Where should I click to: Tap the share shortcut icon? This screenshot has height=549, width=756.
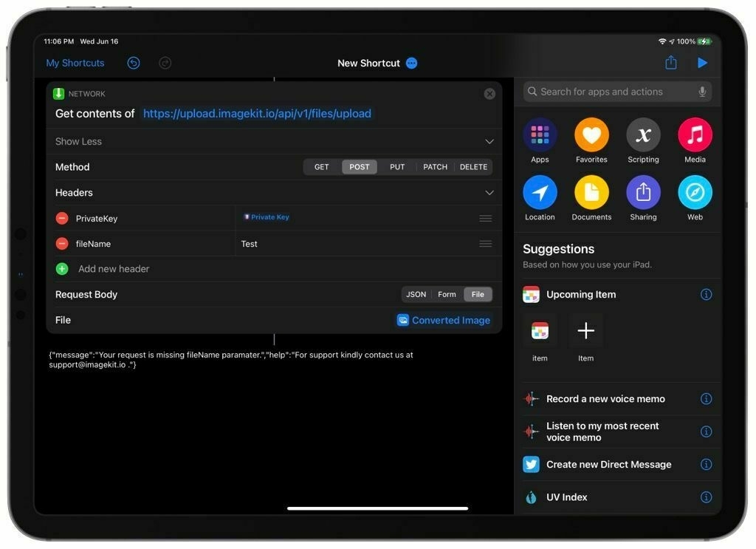pos(670,62)
